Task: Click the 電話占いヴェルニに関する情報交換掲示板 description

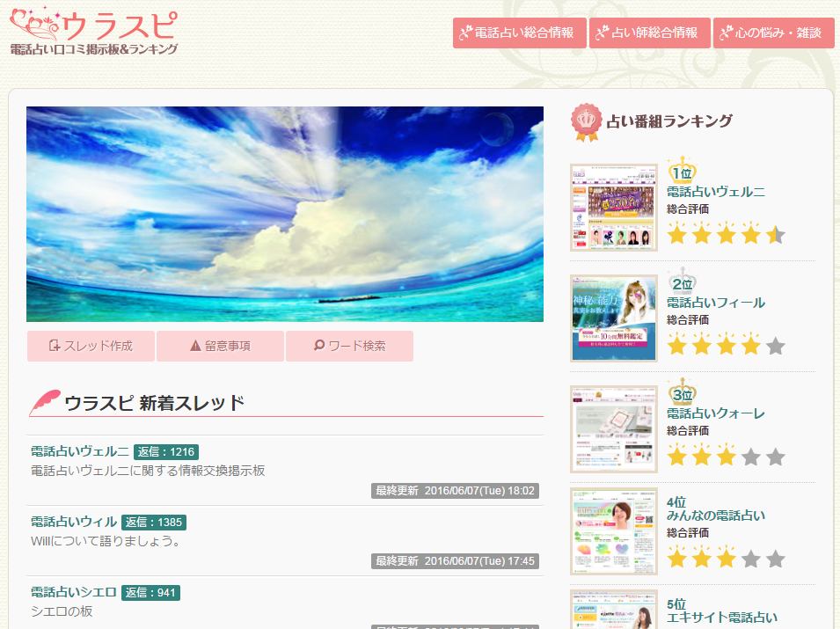Action: [x=148, y=471]
